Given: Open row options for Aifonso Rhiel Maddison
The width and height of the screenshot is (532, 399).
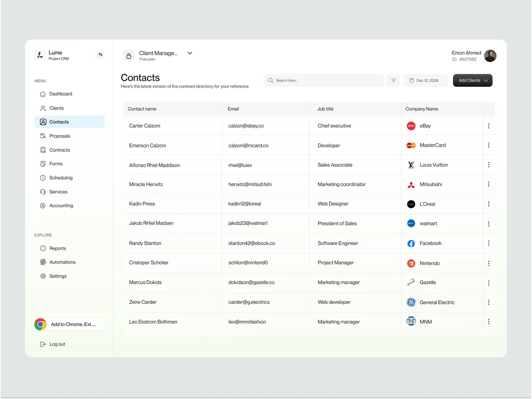Looking at the screenshot, I should tap(488, 165).
